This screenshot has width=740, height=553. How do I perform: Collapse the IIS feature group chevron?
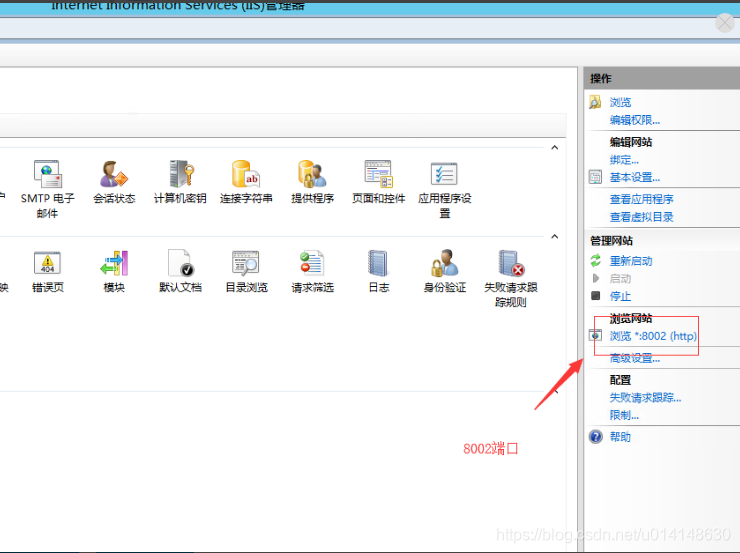(555, 236)
